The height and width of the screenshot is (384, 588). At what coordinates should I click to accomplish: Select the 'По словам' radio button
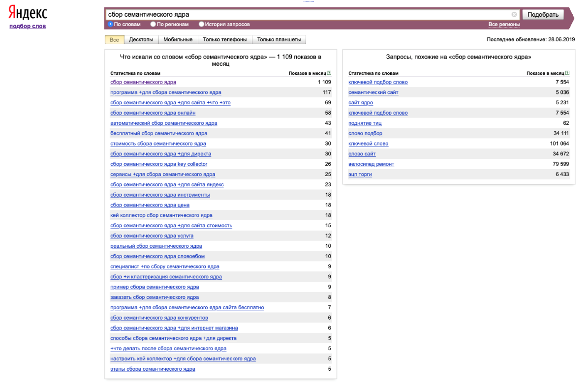(110, 24)
